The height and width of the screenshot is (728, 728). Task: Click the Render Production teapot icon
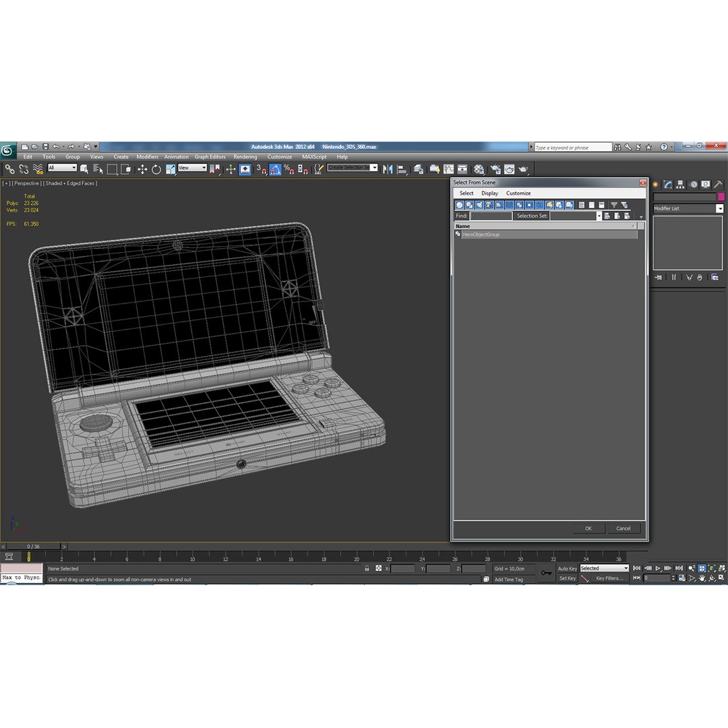coord(523,169)
